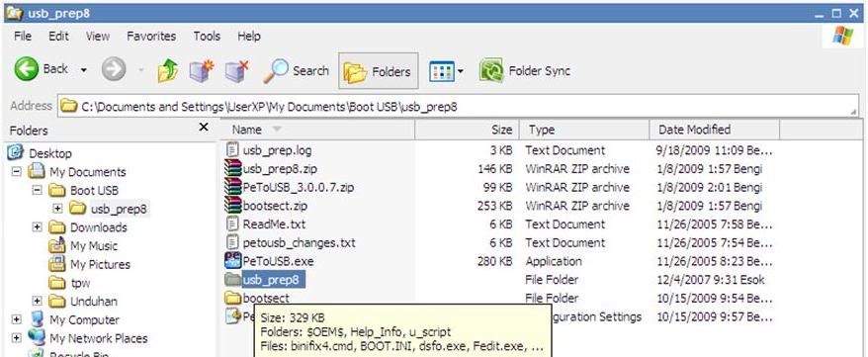Expand the My Network Places node
The height and width of the screenshot is (357, 868).
pos(17,337)
